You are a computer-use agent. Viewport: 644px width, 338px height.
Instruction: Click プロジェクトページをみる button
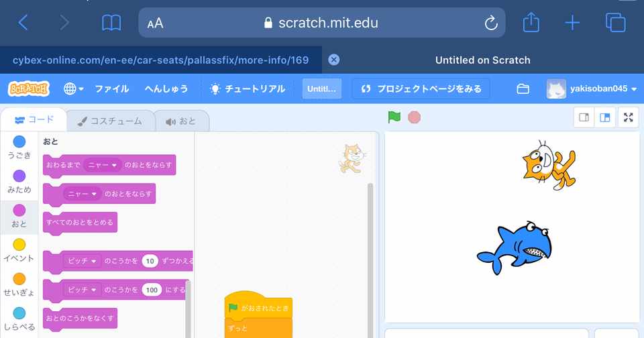[421, 89]
